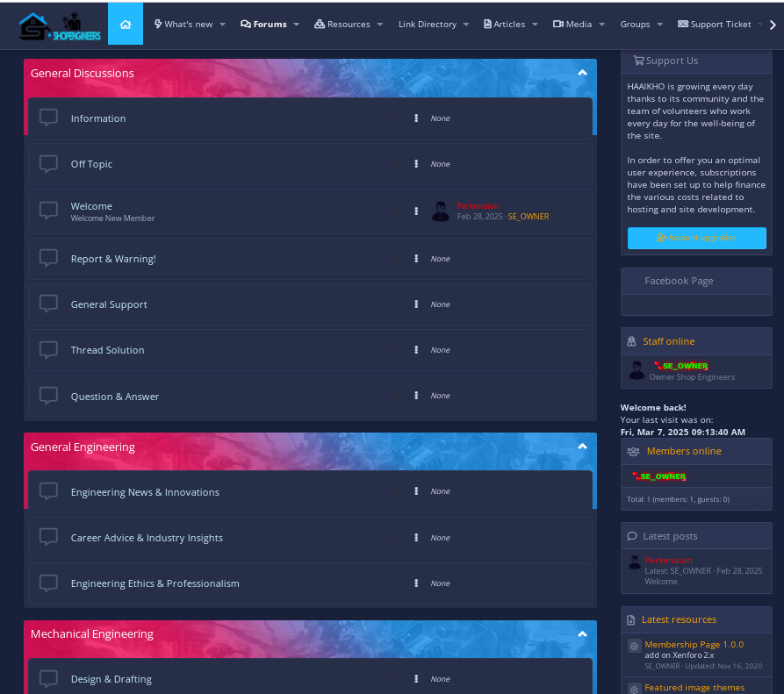Click the Question & Answer forum bubble icon
784x694 pixels.
48,396
